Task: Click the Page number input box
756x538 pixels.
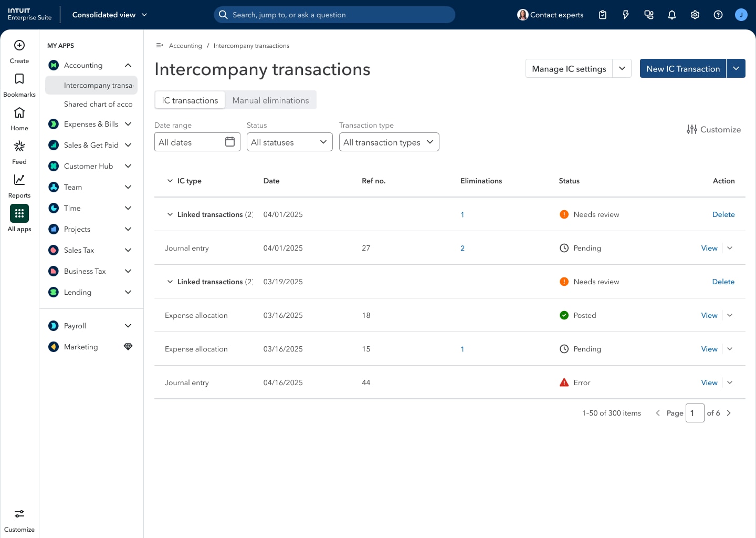Action: click(695, 413)
